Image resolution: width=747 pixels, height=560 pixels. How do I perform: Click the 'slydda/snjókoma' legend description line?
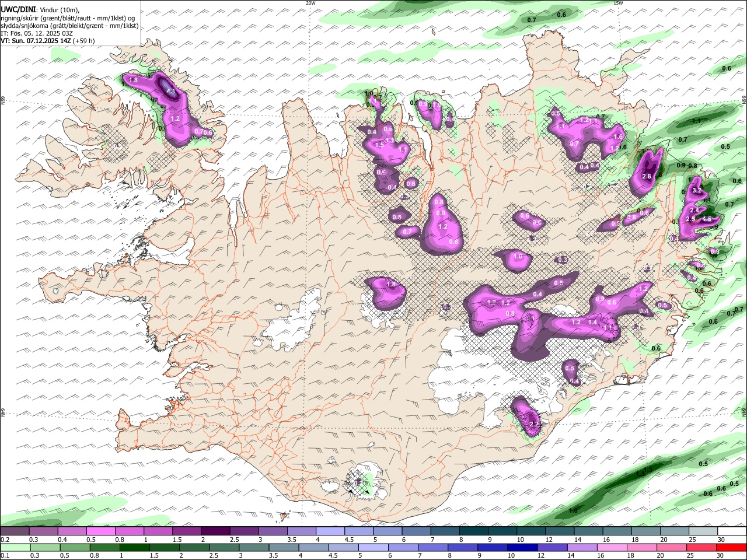click(x=69, y=26)
